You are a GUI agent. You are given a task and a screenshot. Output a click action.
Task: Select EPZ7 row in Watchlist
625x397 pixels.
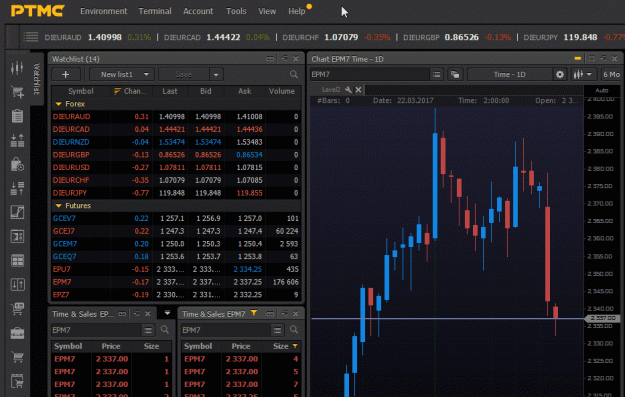176,295
